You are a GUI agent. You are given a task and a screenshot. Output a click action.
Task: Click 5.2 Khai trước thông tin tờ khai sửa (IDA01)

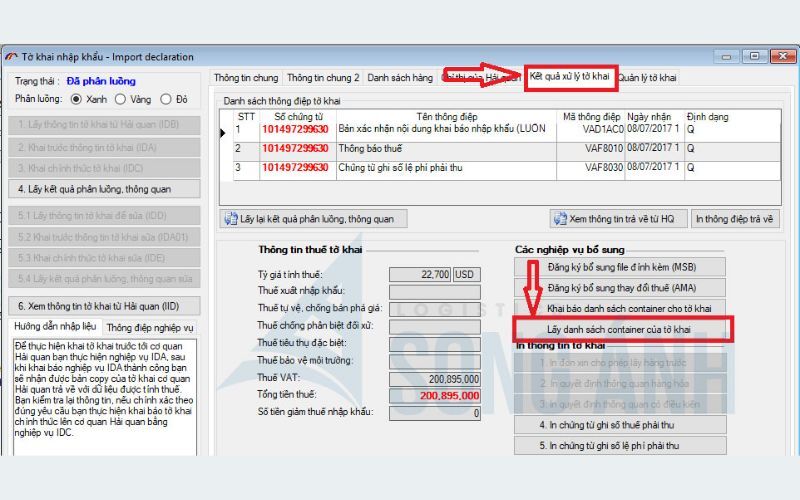tap(105, 237)
